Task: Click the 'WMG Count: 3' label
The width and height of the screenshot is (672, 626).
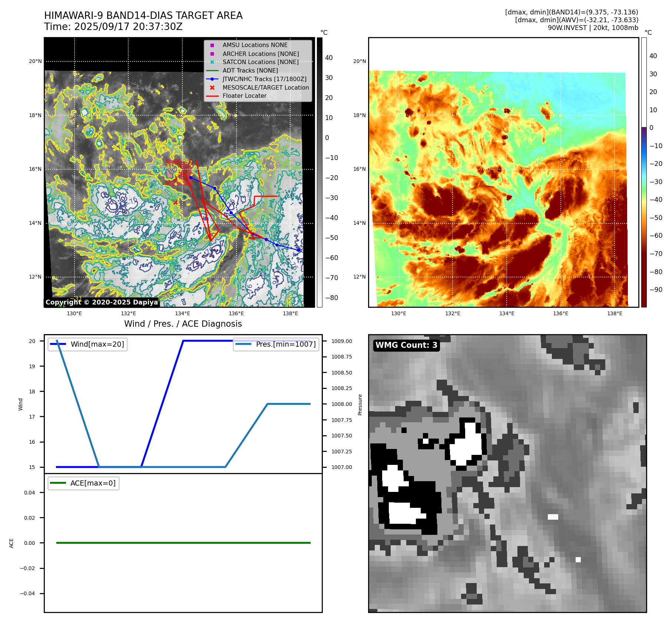Action: coord(406,345)
